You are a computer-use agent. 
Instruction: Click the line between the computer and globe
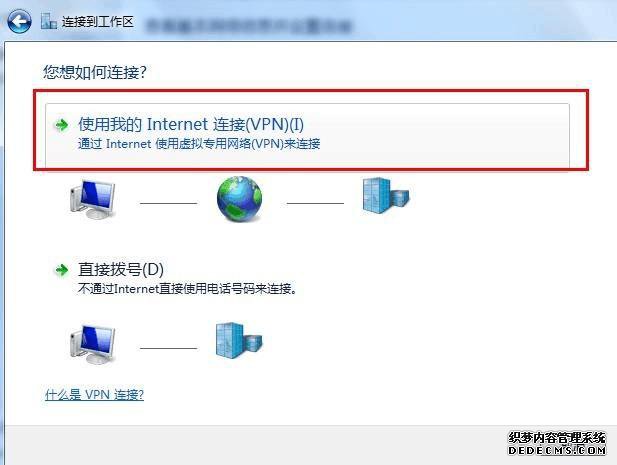click(x=168, y=203)
